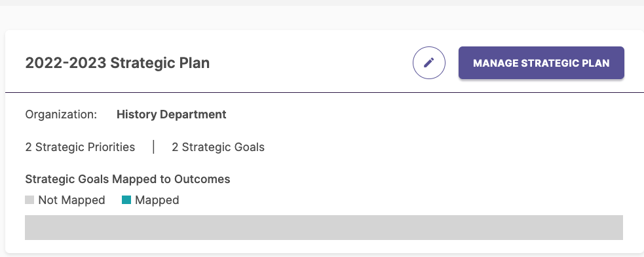Select the Mapped legend label
This screenshot has width=644, height=257.
(x=157, y=200)
